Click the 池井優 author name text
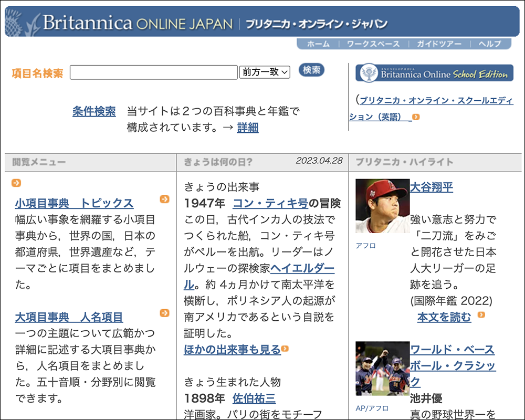 tap(426, 398)
